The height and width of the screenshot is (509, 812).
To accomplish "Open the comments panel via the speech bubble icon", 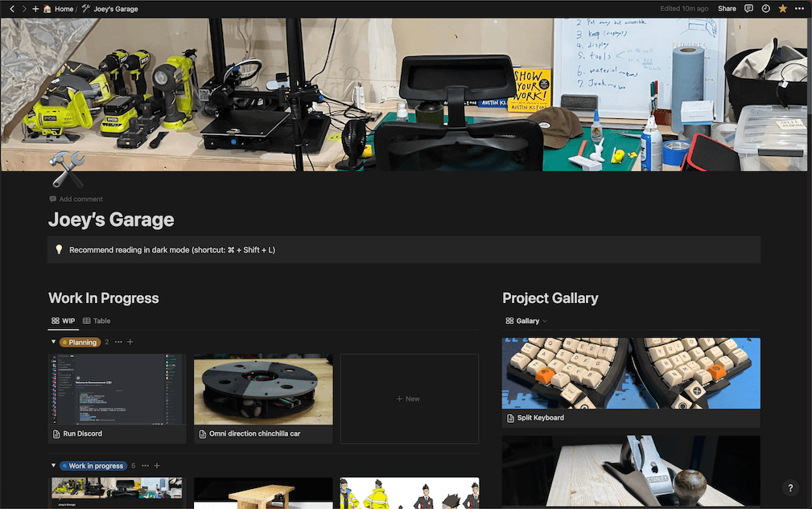I will coord(748,9).
